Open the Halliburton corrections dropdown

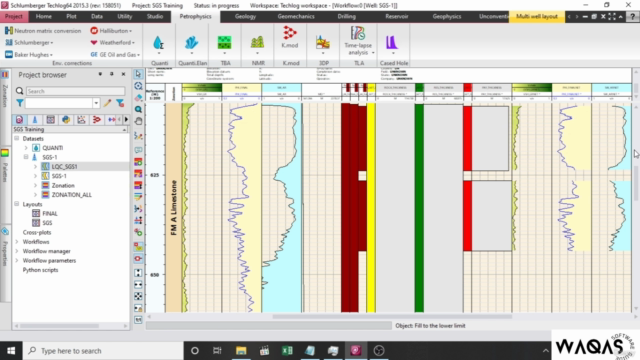111,31
